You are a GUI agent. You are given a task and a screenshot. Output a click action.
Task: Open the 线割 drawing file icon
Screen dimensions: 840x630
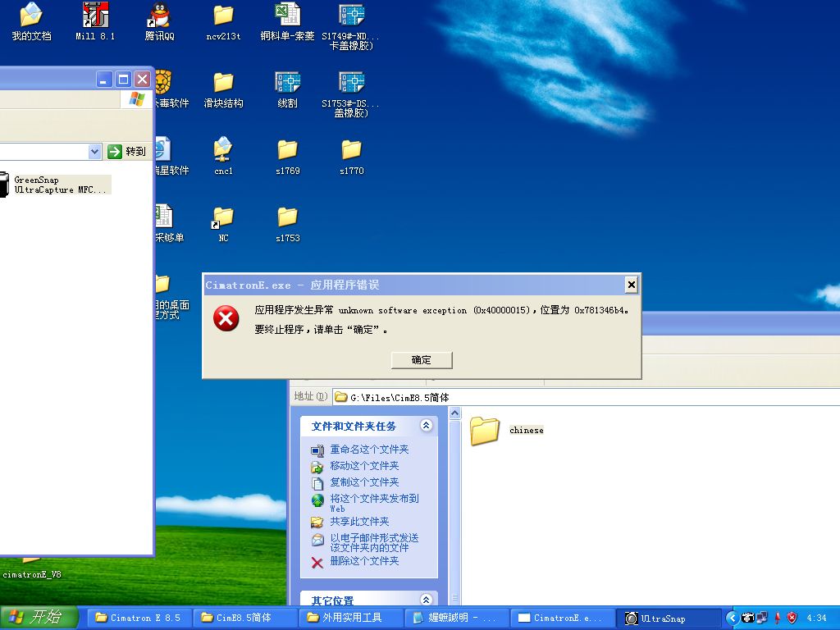point(287,89)
